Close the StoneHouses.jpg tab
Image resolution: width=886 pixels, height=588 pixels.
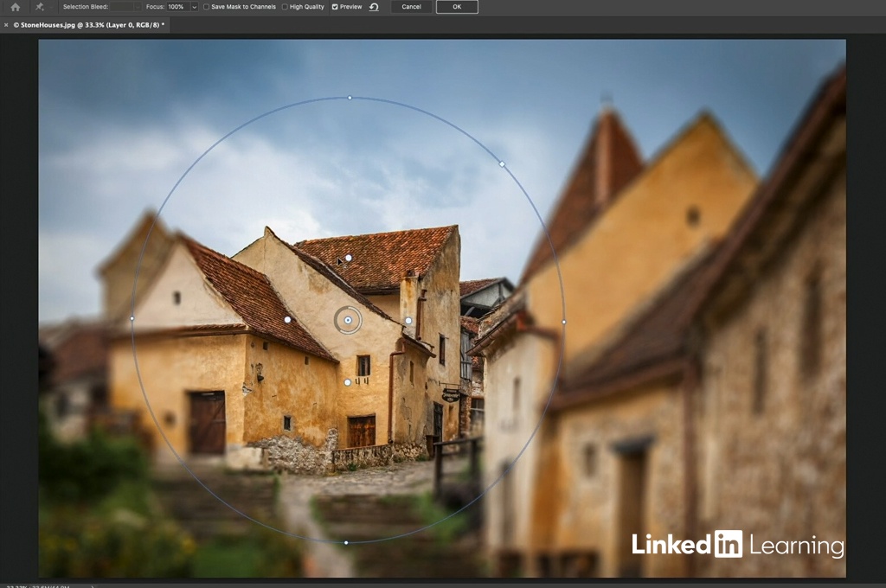pyautogui.click(x=6, y=25)
